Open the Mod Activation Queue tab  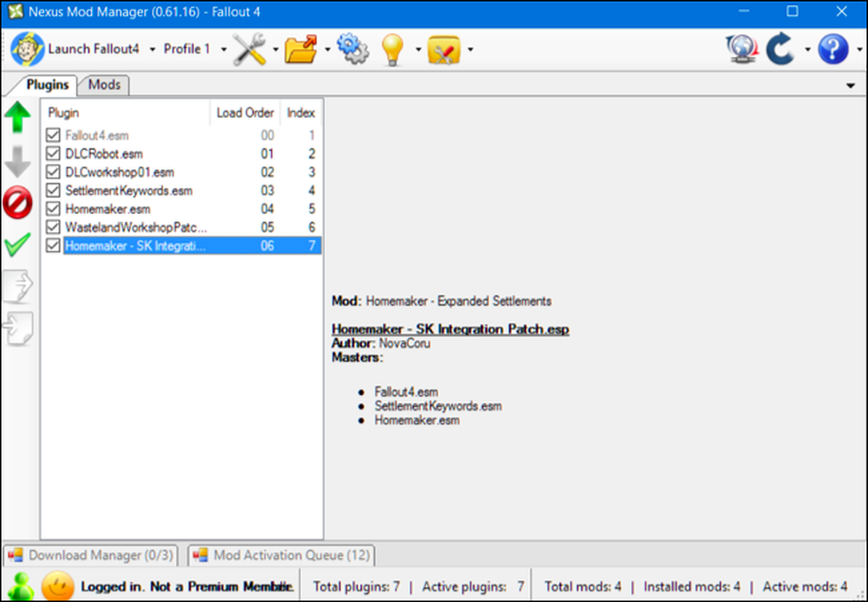pos(282,555)
